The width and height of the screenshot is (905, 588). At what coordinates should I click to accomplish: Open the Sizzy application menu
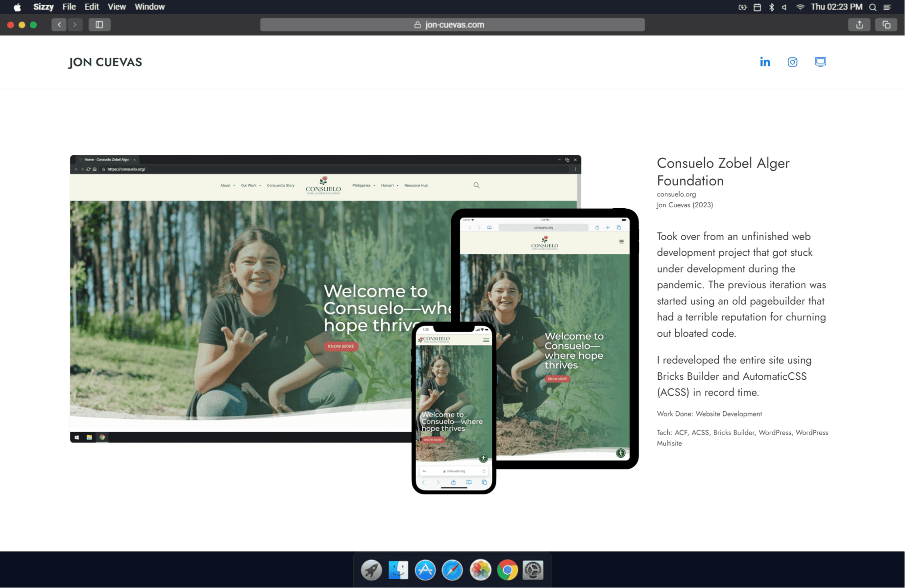[43, 7]
